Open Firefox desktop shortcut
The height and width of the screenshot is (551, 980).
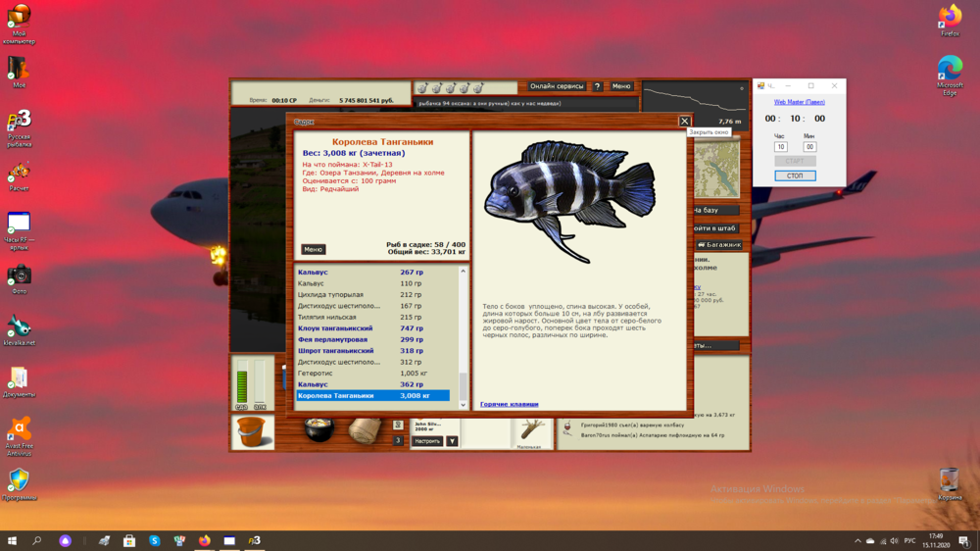point(950,21)
